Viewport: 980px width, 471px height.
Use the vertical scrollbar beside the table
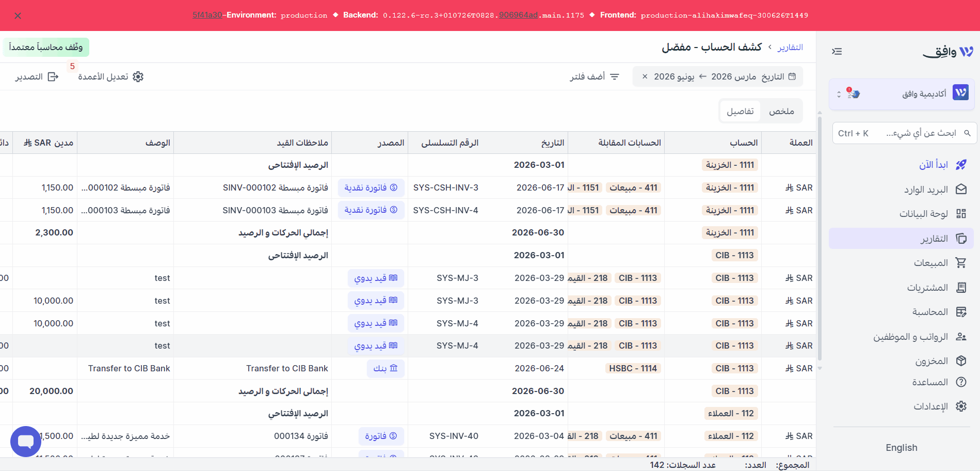tap(820, 238)
